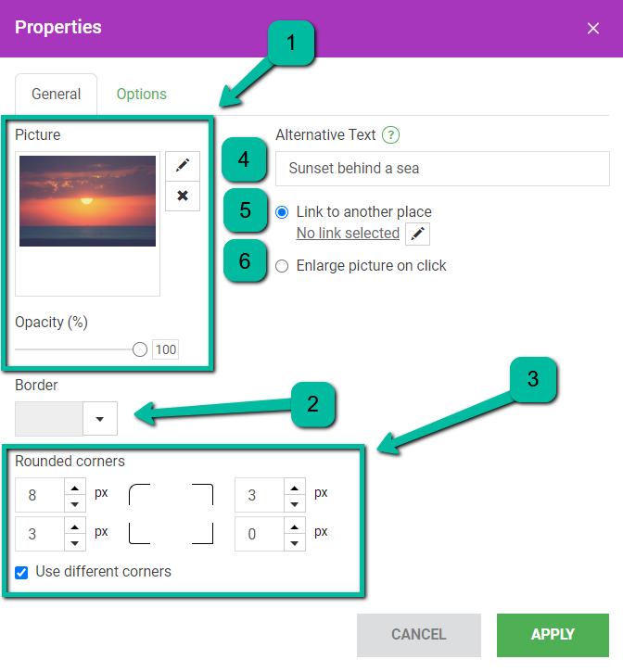Open the Border dropdown arrow

(x=100, y=419)
